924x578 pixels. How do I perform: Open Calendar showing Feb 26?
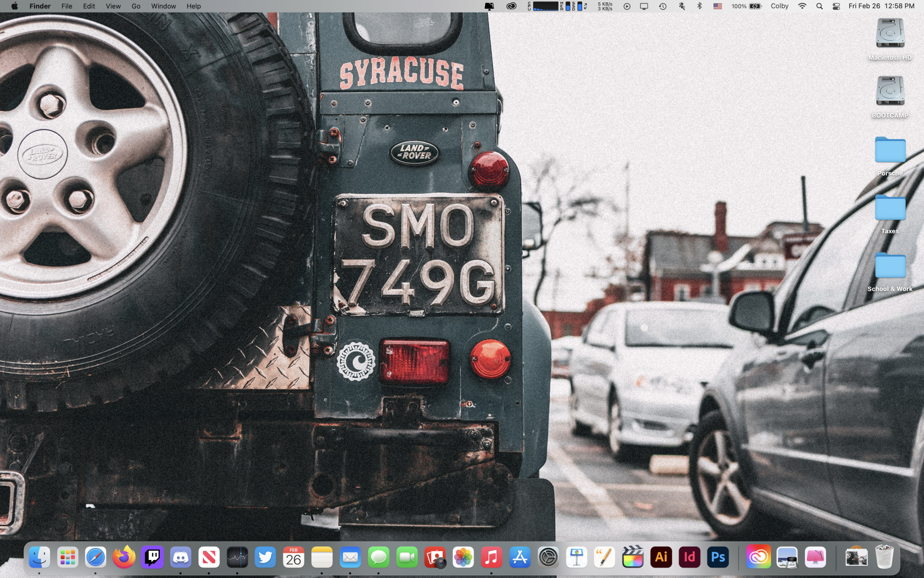(x=293, y=557)
